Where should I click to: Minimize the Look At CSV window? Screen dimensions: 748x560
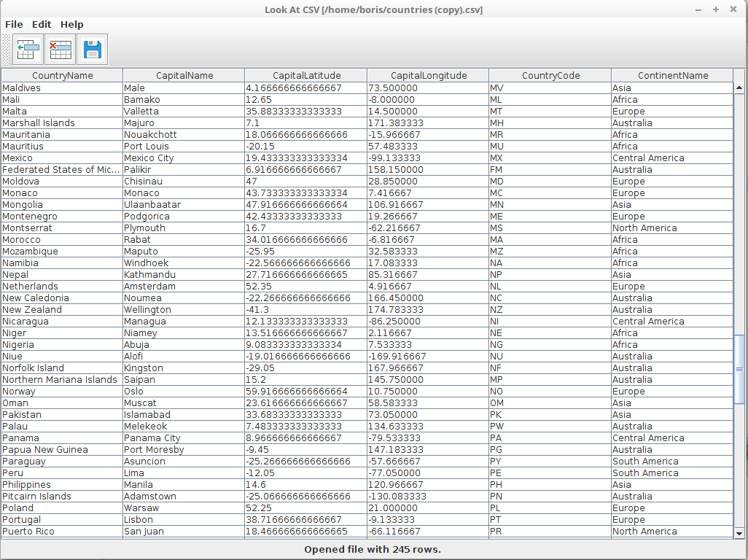click(698, 9)
